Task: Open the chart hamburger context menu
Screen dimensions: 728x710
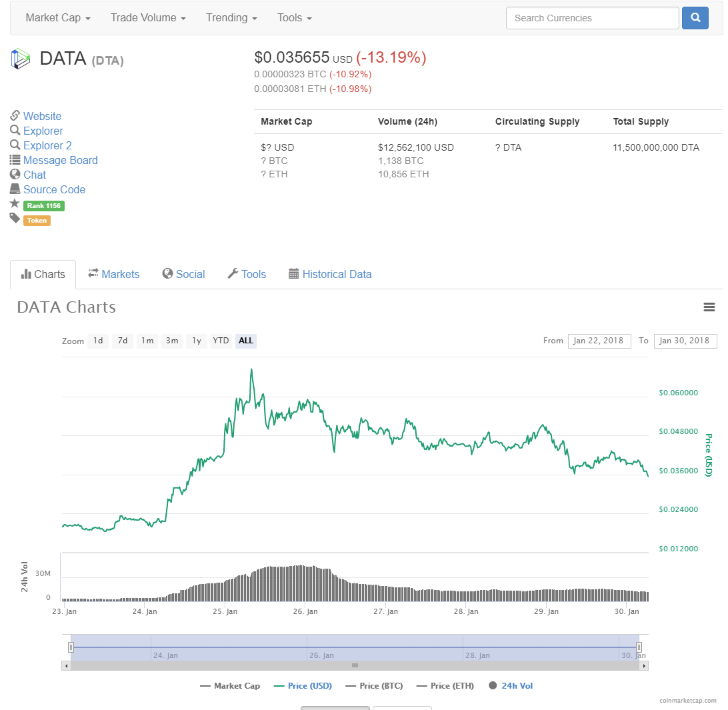Action: (709, 307)
